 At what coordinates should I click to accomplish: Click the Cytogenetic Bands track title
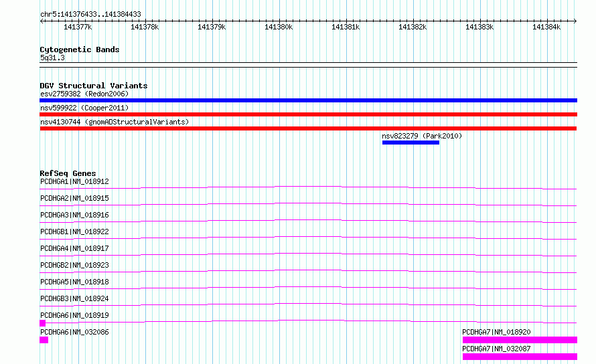click(x=80, y=50)
